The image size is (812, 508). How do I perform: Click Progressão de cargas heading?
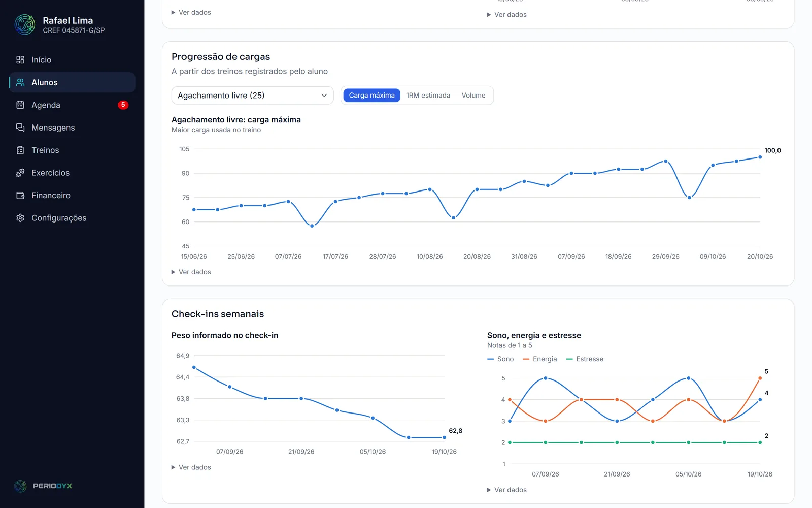221,57
